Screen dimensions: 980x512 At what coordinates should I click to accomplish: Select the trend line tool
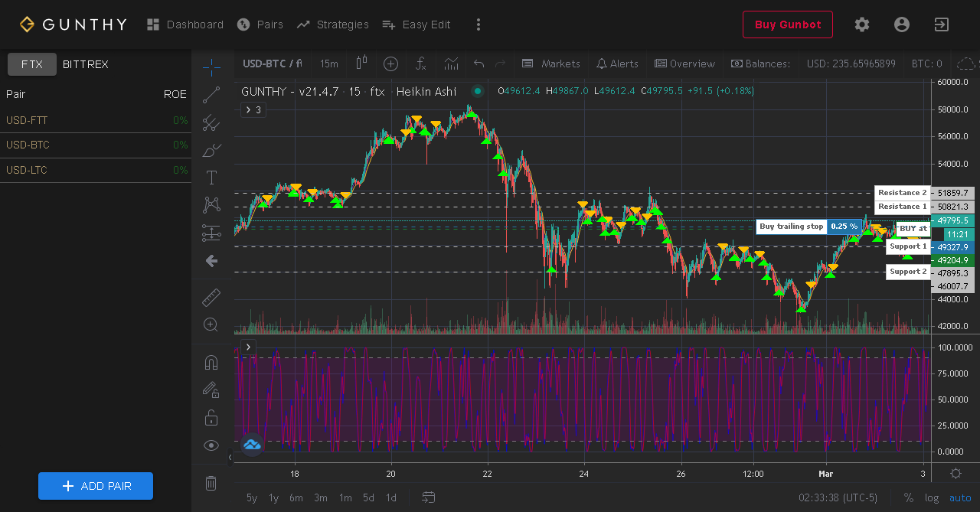pos(211,95)
